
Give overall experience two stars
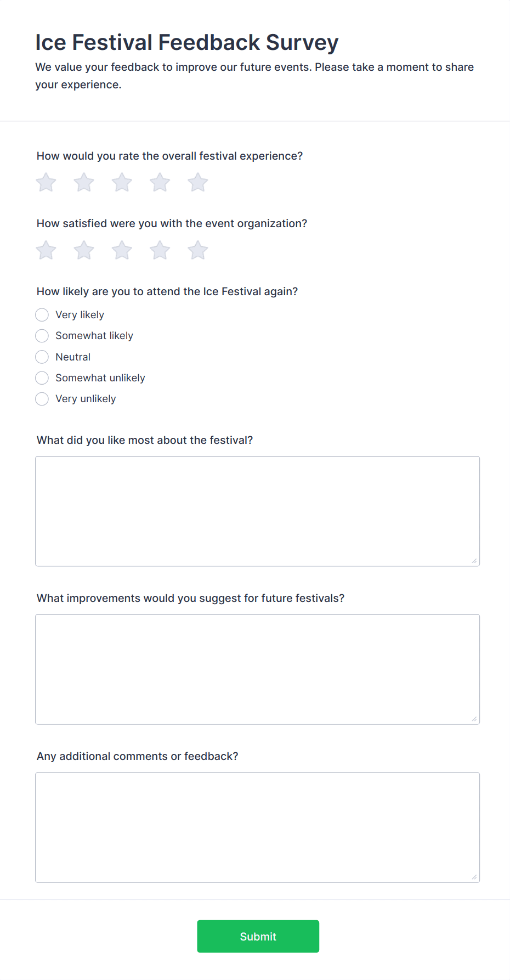pyautogui.click(x=84, y=183)
